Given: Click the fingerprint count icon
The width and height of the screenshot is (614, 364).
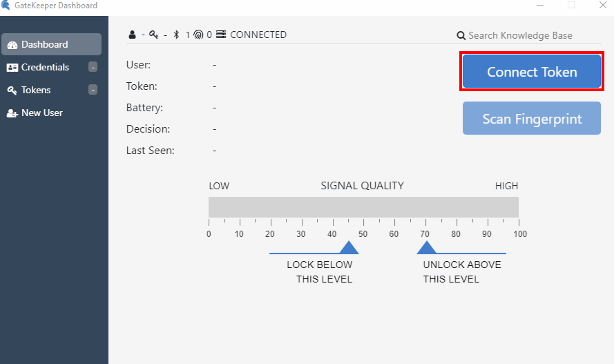Looking at the screenshot, I should tap(198, 35).
